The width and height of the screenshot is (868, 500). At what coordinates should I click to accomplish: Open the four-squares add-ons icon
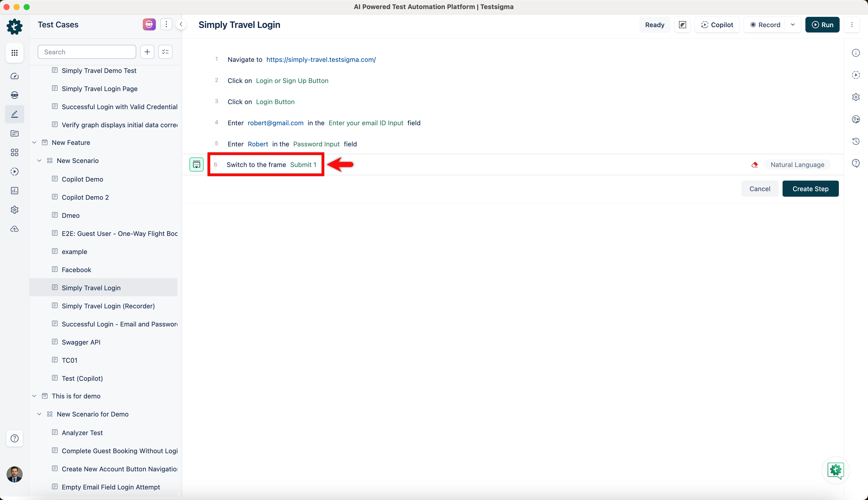coord(14,152)
